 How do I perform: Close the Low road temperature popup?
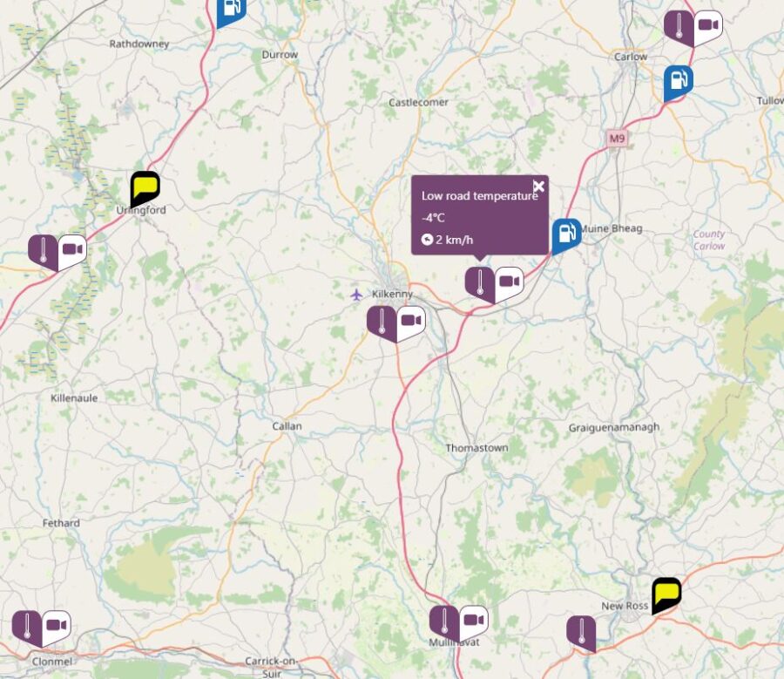pyautogui.click(x=538, y=187)
